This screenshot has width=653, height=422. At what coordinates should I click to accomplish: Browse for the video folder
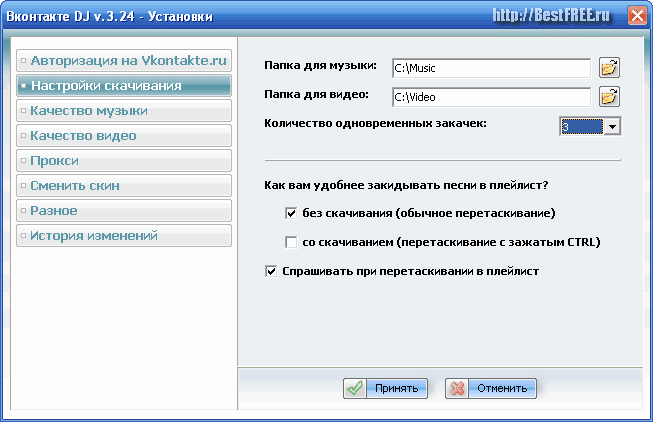click(609, 97)
